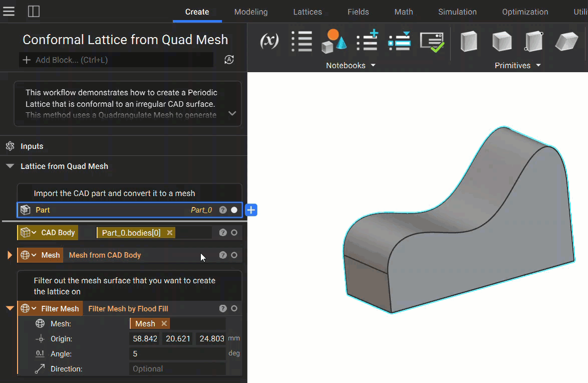Edit the Origin X value 58.842

[145, 339]
